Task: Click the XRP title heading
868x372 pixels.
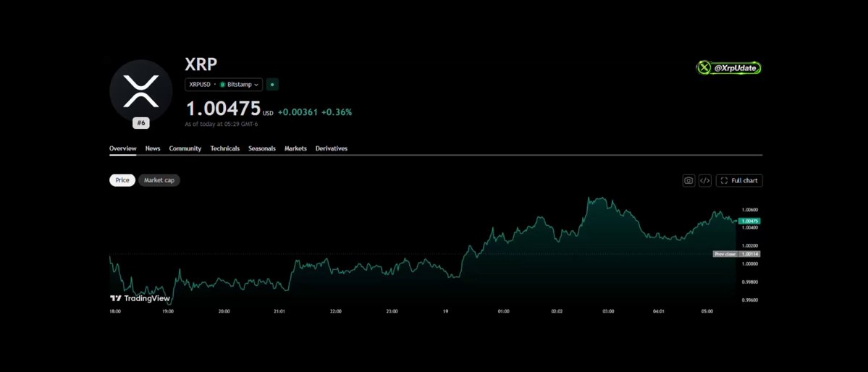Action: coord(201,64)
